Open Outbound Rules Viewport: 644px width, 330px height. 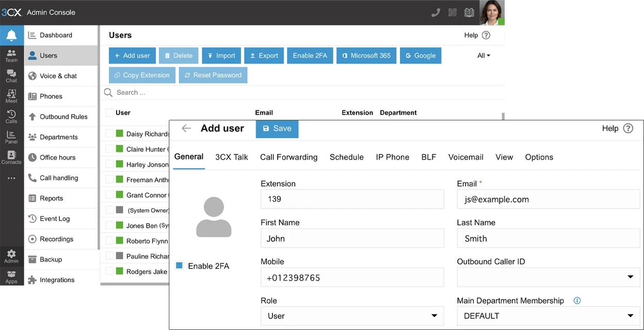point(61,117)
